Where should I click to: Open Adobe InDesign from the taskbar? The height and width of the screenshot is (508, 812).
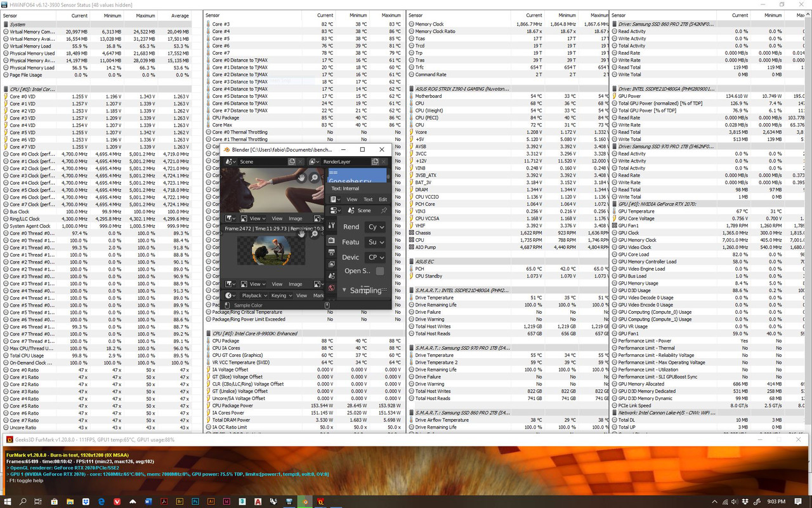tap(226, 501)
